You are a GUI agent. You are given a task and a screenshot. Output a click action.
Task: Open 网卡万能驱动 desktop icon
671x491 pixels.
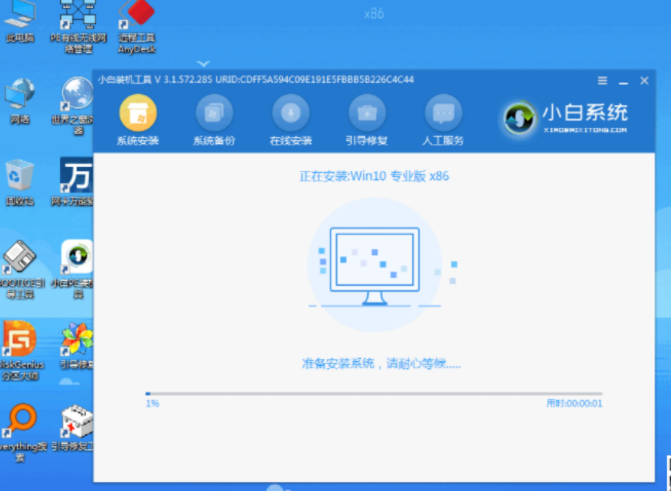pos(74,182)
